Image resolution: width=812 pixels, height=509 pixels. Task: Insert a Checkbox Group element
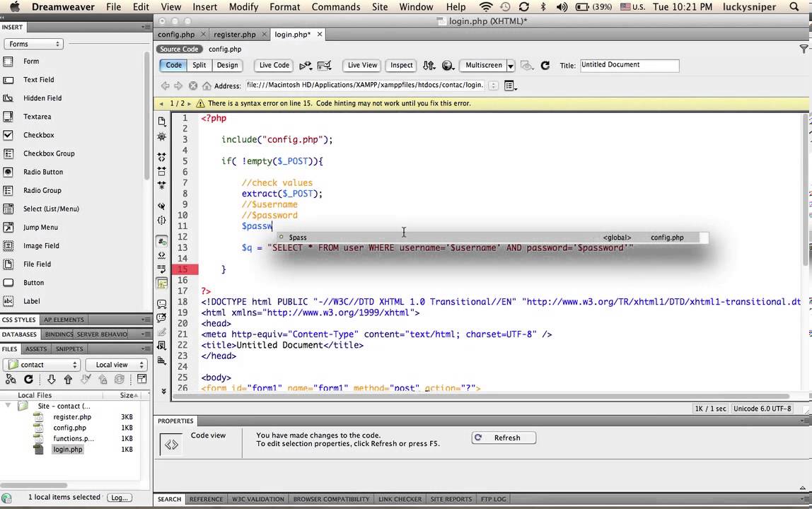(49, 153)
